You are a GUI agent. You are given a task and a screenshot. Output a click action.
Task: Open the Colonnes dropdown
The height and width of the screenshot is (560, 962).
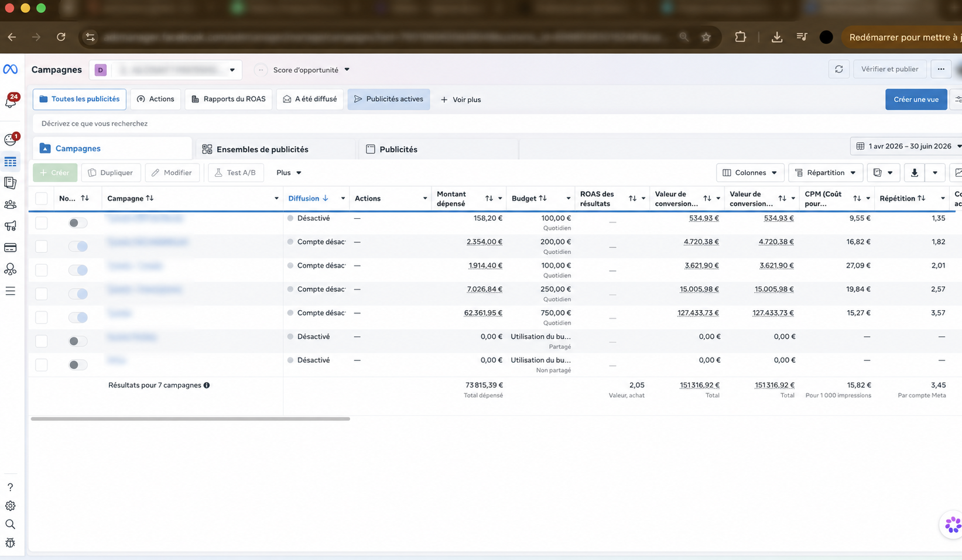tap(750, 173)
